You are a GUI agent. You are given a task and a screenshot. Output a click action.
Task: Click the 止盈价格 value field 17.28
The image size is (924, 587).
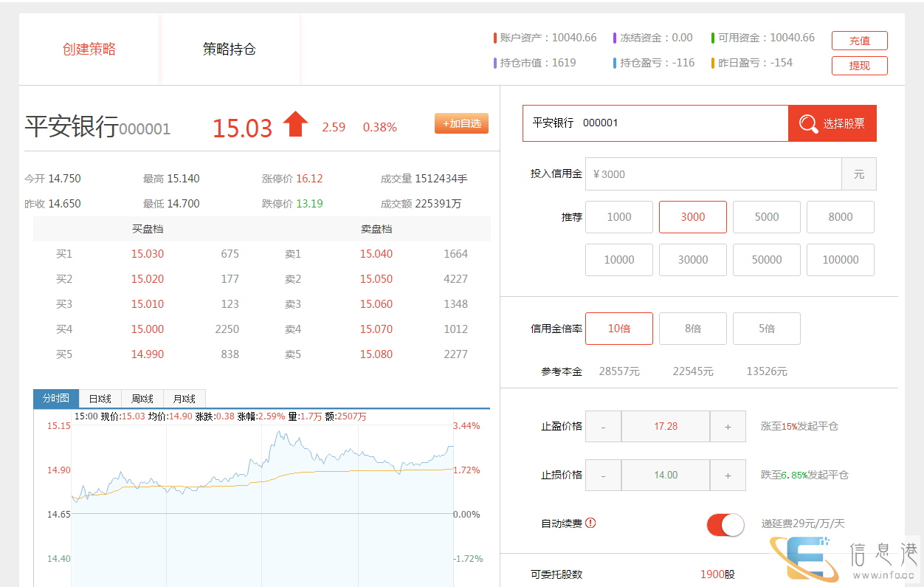666,427
